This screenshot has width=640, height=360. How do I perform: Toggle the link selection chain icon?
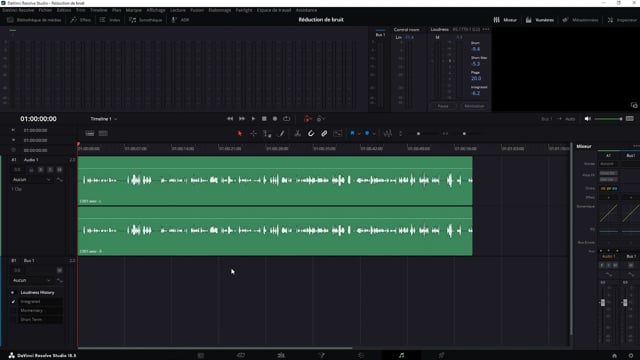point(324,133)
